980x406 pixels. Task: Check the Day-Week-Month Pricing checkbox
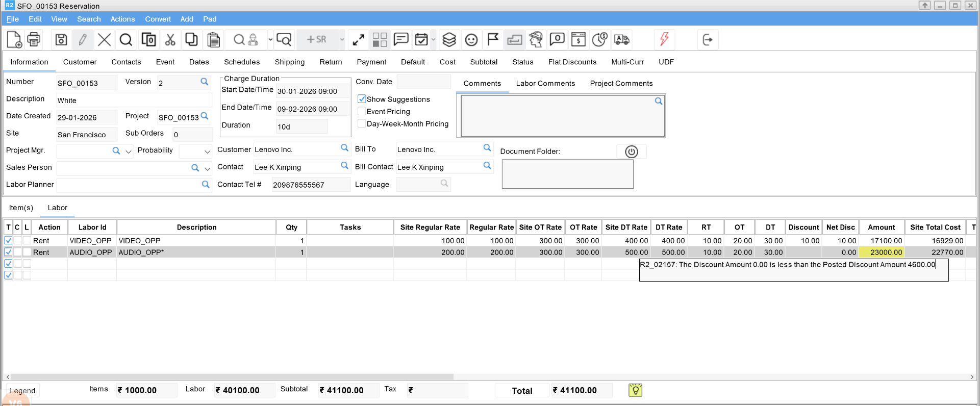tap(362, 123)
